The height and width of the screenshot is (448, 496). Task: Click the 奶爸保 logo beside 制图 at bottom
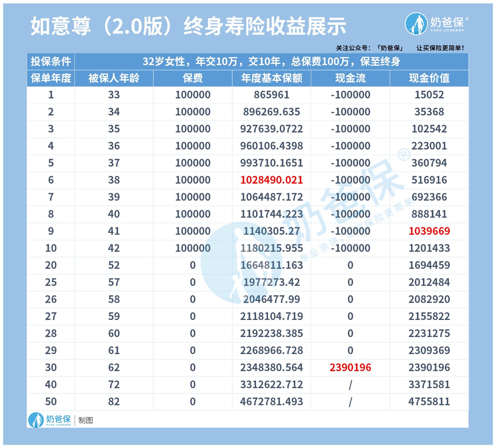pyautogui.click(x=50, y=420)
